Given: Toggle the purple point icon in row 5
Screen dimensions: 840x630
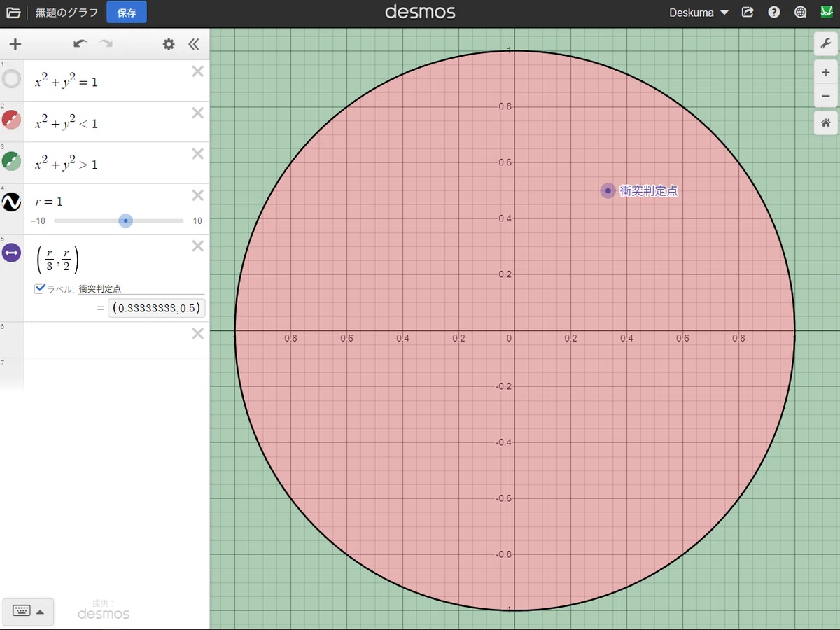Looking at the screenshot, I should [x=11, y=253].
